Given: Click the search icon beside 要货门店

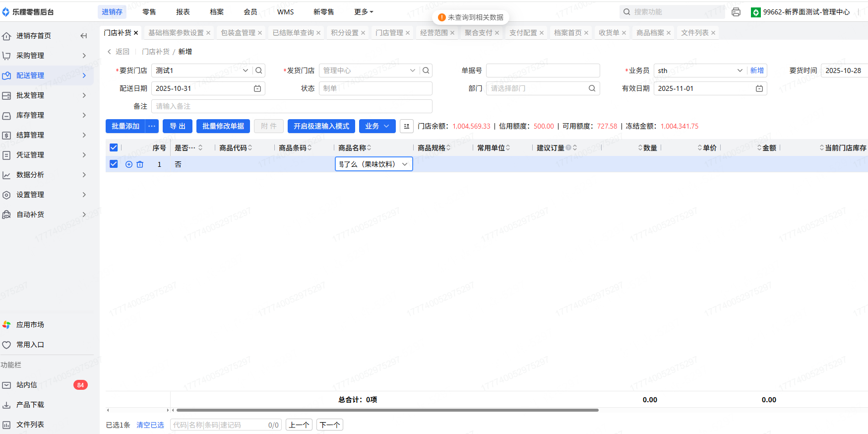Looking at the screenshot, I should coord(259,71).
